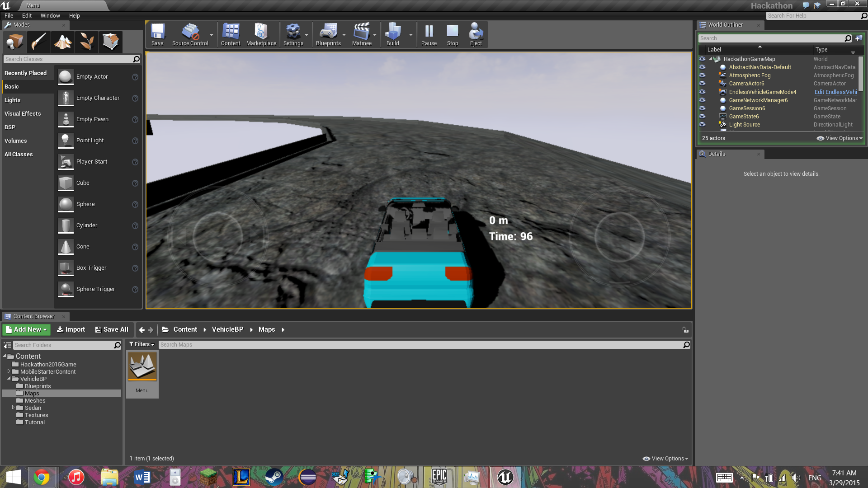Open Matinee from the toolbar
The width and height of the screenshot is (868, 488).
[x=362, y=35]
